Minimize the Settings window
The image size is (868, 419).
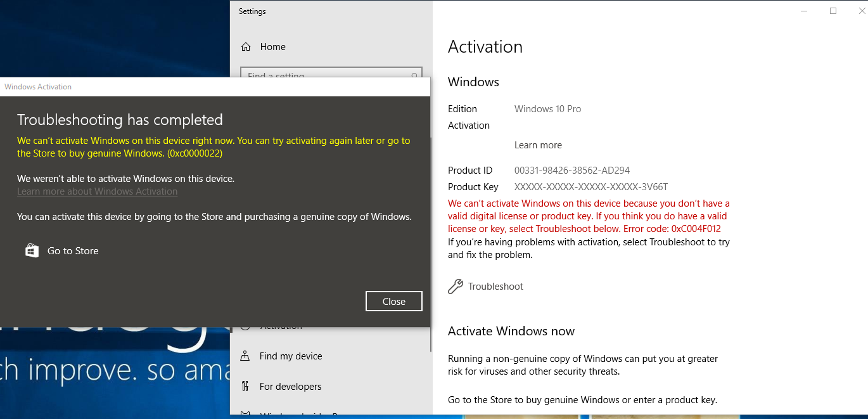(x=804, y=11)
